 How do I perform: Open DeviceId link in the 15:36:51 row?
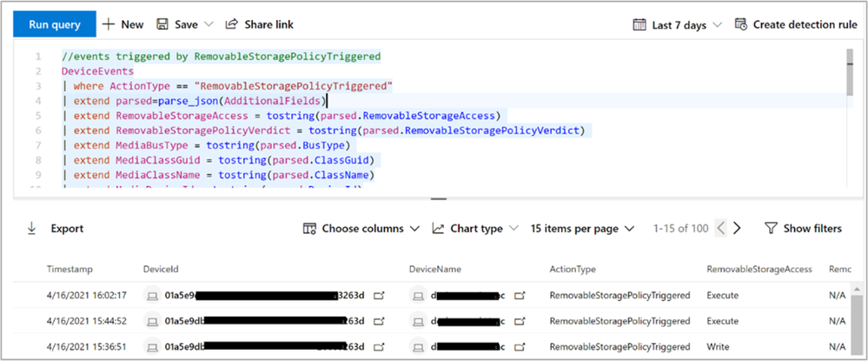(x=379, y=346)
